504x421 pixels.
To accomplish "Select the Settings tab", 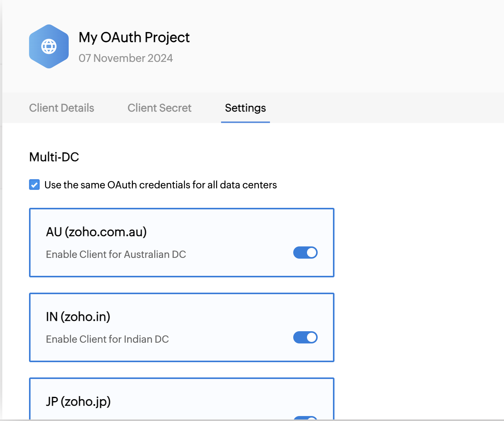I will click(245, 108).
